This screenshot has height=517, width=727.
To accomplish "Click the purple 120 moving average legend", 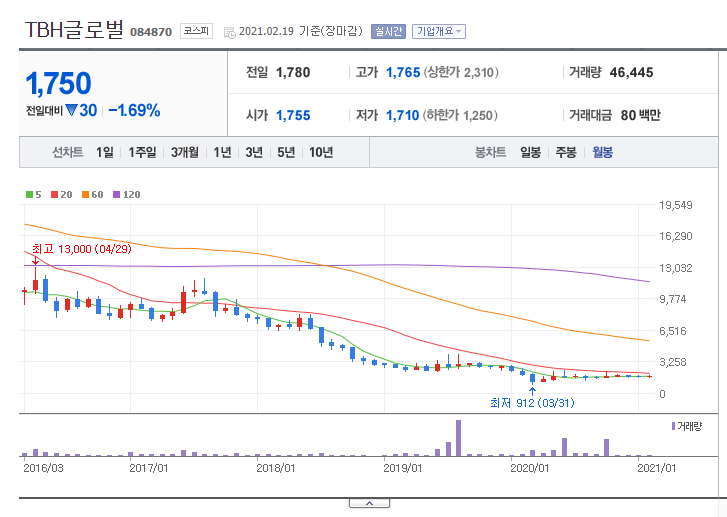I will 127,195.
